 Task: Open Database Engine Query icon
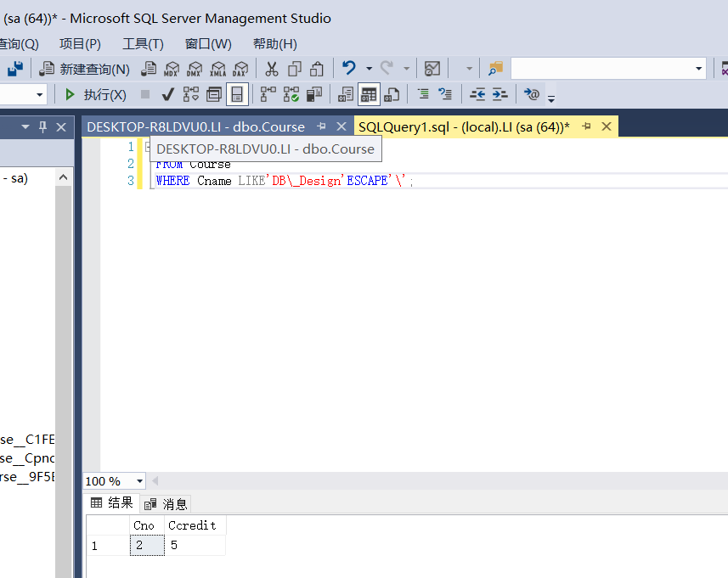tap(149, 69)
